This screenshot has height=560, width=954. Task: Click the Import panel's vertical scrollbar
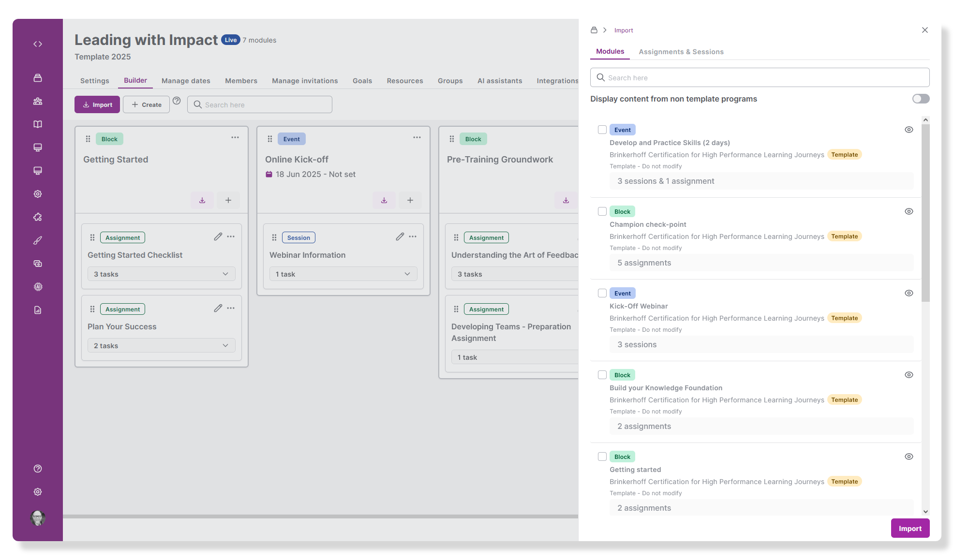(925, 213)
